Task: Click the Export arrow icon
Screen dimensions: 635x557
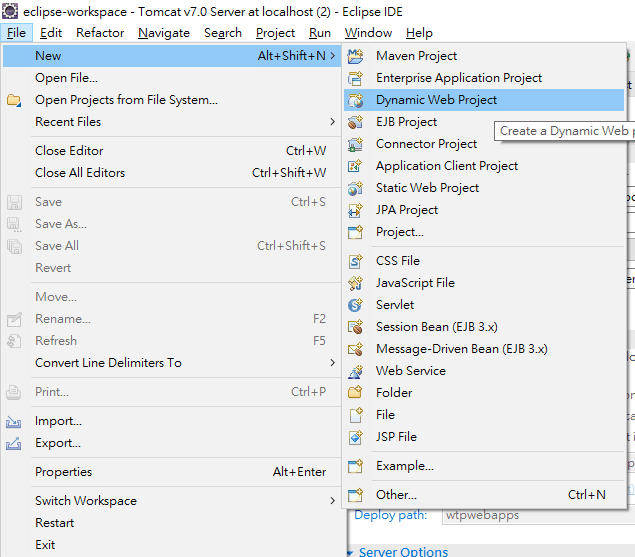Action: pyautogui.click(x=14, y=444)
